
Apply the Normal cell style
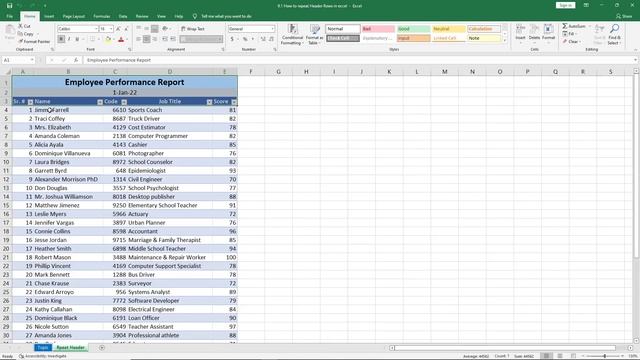tap(343, 29)
